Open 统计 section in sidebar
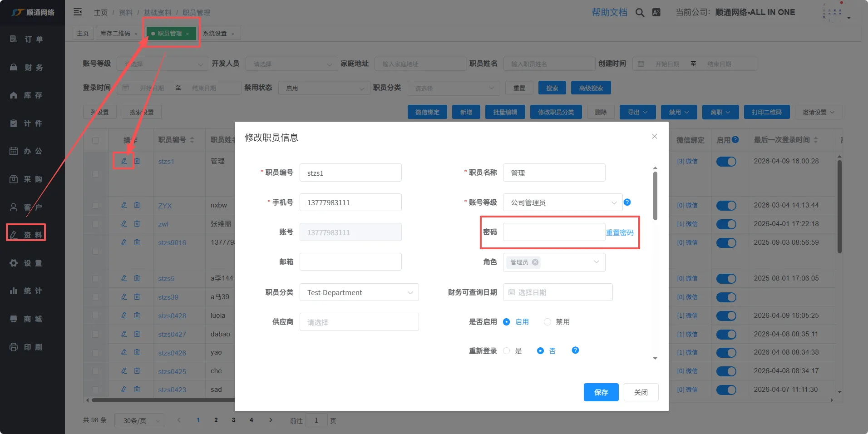 click(26, 291)
